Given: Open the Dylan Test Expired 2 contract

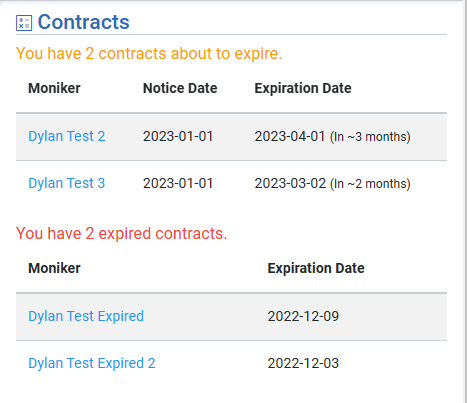Looking at the screenshot, I should click(x=92, y=363).
